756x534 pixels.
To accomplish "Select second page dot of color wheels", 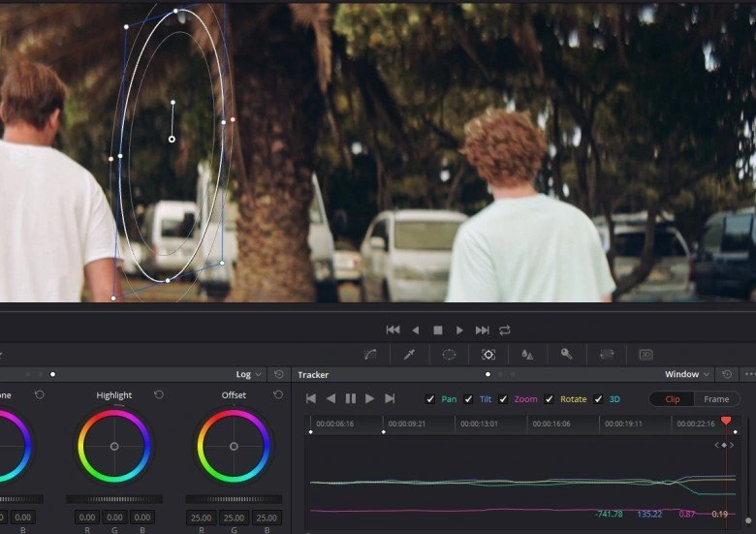I will [40, 374].
